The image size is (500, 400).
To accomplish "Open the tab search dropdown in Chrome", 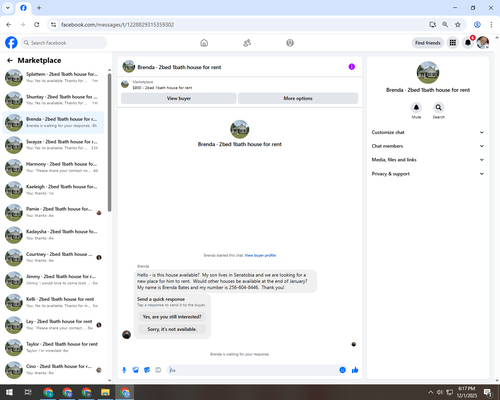I will (x=8, y=8).
